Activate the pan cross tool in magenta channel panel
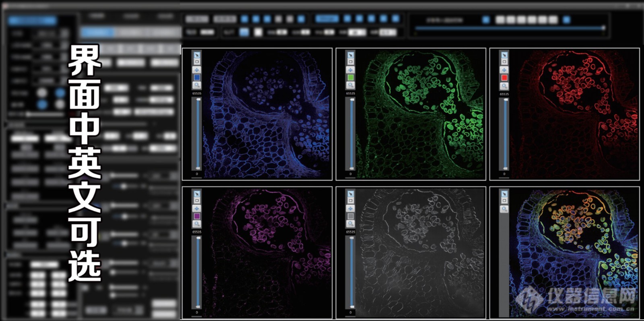 pos(197,208)
